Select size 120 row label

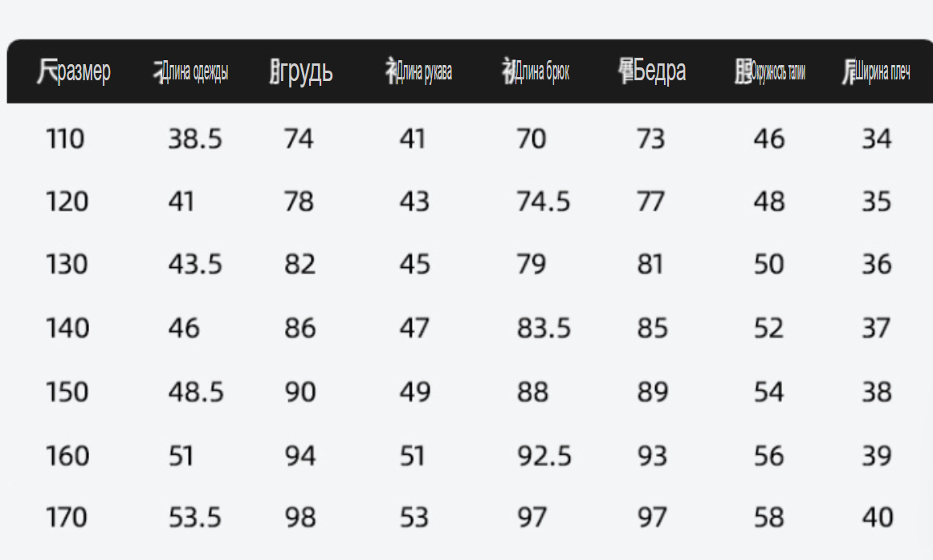pyautogui.click(x=67, y=201)
